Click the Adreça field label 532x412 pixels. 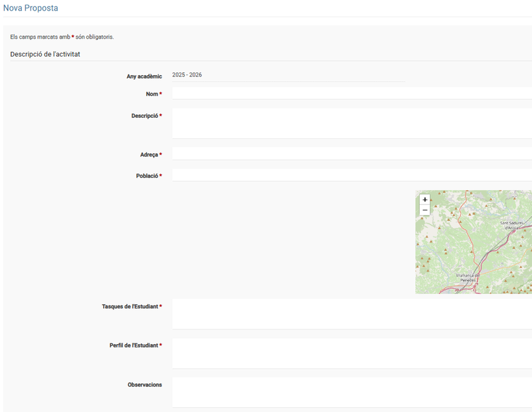coord(149,155)
